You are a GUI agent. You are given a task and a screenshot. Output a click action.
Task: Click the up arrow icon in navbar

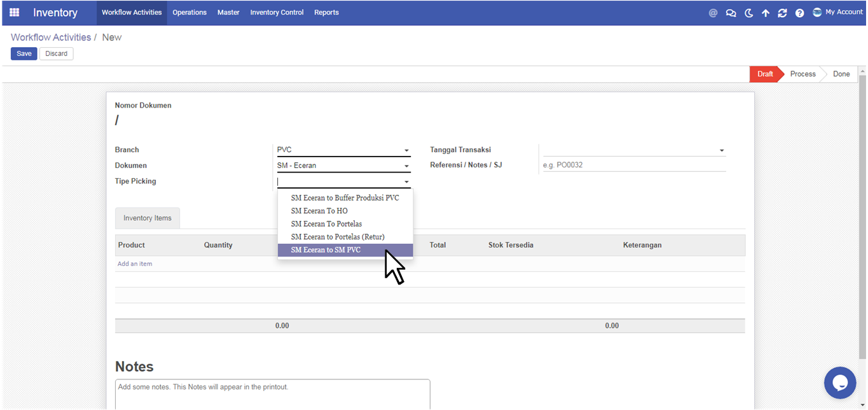pos(766,13)
